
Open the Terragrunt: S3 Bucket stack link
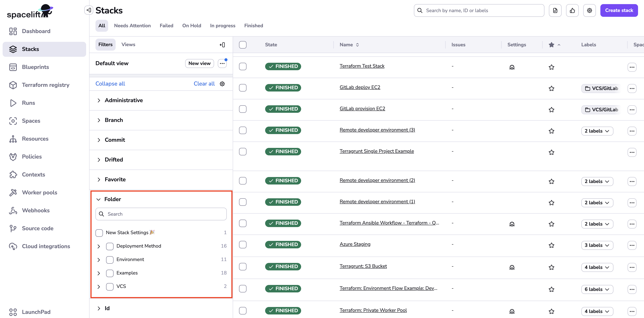point(363,266)
